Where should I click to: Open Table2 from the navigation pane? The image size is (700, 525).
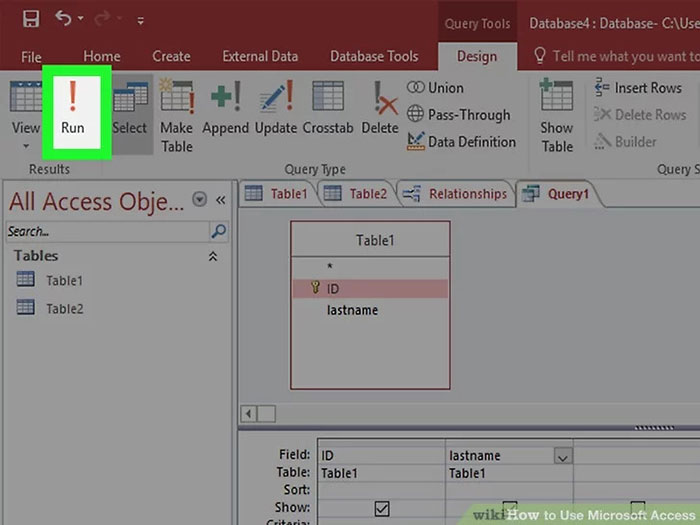pyautogui.click(x=63, y=308)
